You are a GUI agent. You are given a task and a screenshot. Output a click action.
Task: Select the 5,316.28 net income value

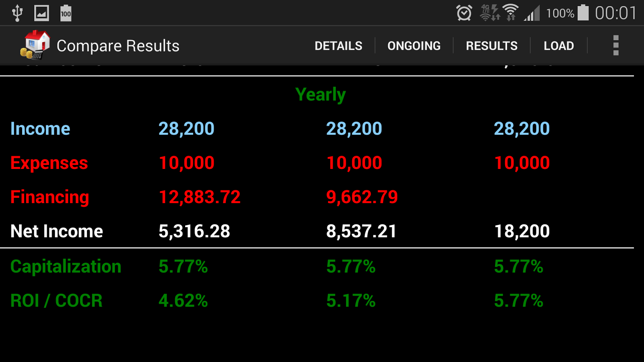pyautogui.click(x=194, y=231)
